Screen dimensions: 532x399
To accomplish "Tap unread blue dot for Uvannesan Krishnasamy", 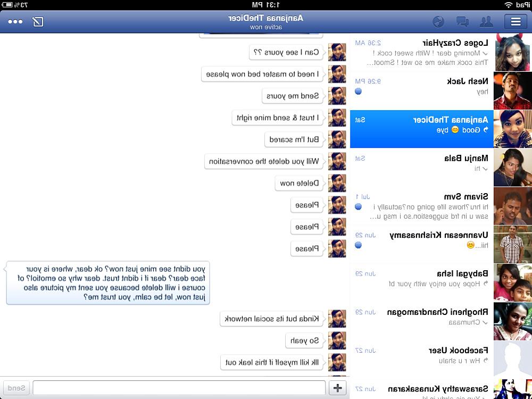I will [x=358, y=245].
